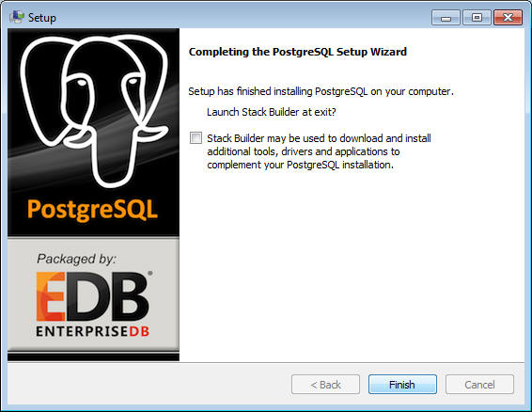Screen dimensions: 532x412
Task: Click 'Launch Stack Builder at exit?' text
Action: (x=271, y=112)
